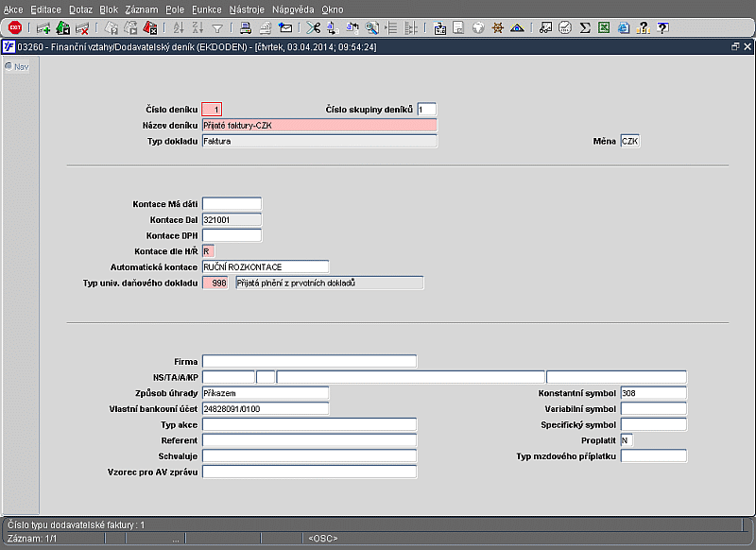Open the Funkce menu

pyautogui.click(x=207, y=9)
